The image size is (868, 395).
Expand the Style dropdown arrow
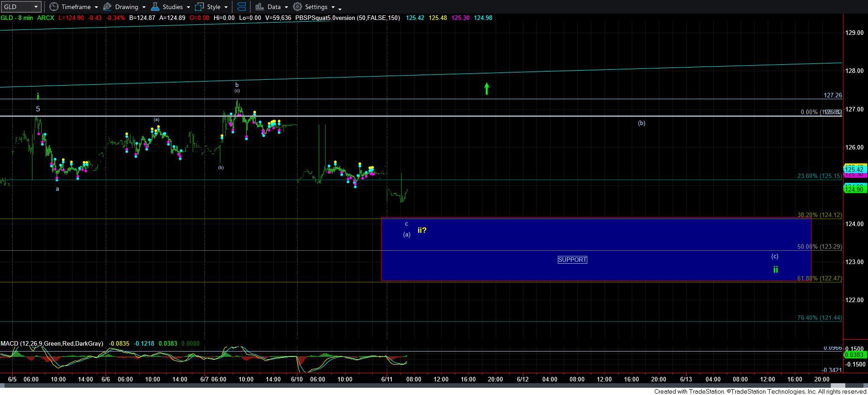coord(226,7)
